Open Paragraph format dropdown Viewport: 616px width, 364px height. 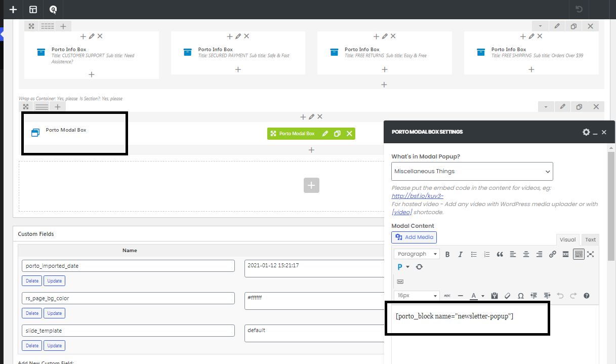point(417,254)
